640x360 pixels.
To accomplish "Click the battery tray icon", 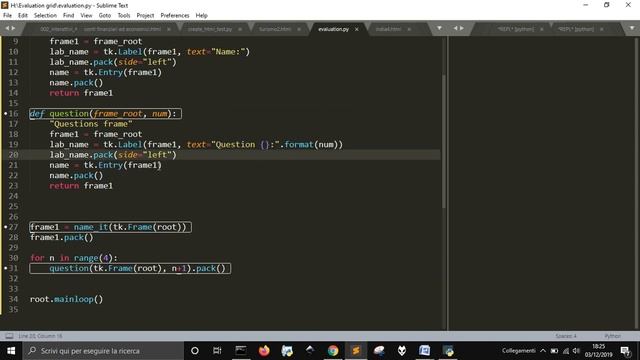I will [x=554, y=351].
